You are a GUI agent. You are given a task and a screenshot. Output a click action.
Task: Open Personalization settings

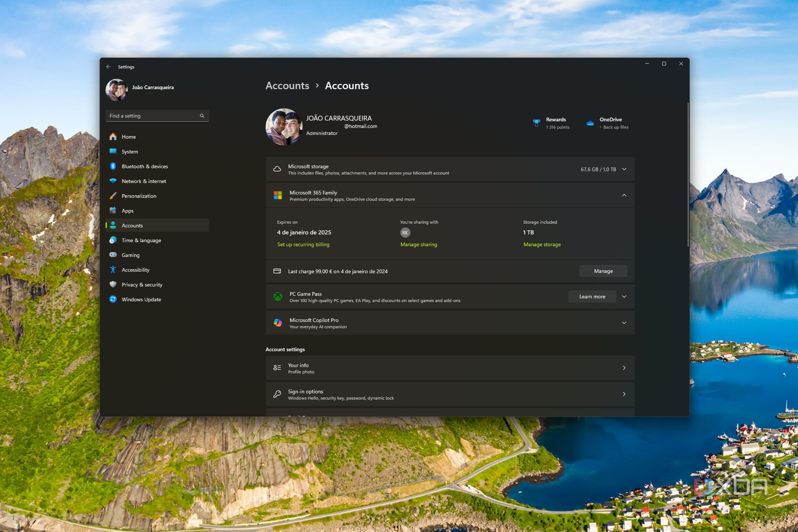pyautogui.click(x=113, y=196)
